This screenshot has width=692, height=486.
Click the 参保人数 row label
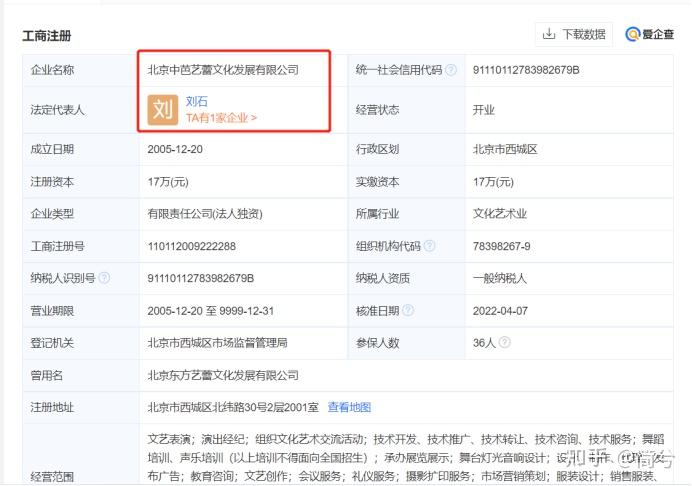point(377,343)
